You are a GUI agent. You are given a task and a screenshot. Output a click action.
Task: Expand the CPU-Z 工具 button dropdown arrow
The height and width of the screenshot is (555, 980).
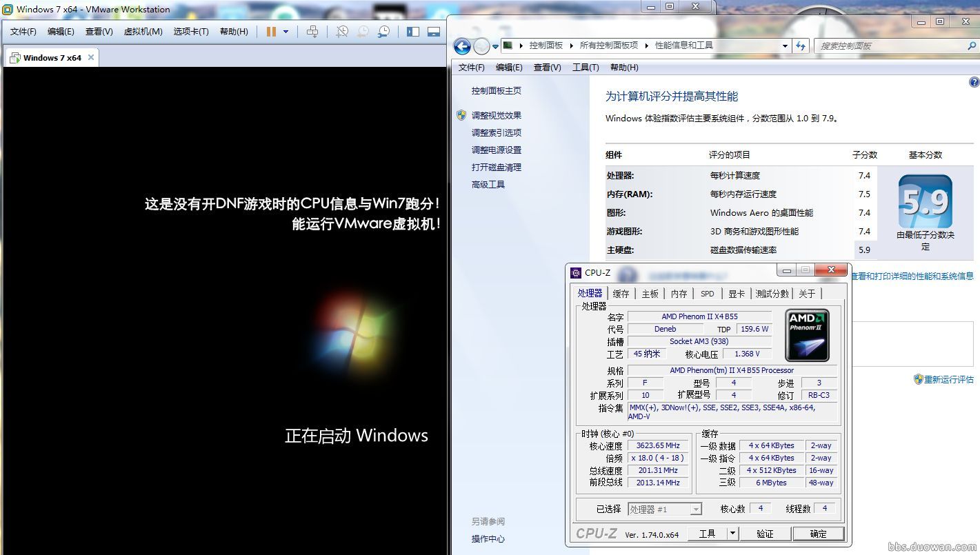point(732,534)
